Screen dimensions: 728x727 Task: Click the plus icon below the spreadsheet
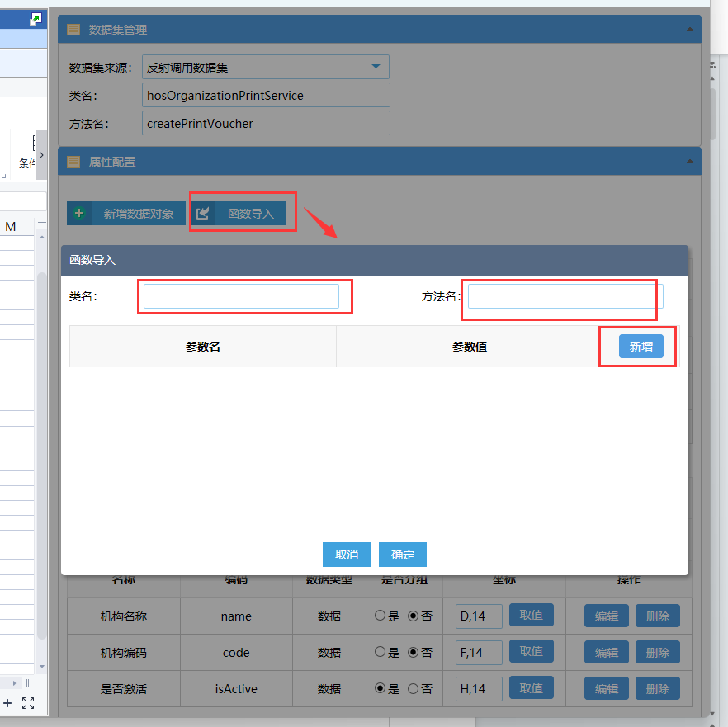pos(7,703)
